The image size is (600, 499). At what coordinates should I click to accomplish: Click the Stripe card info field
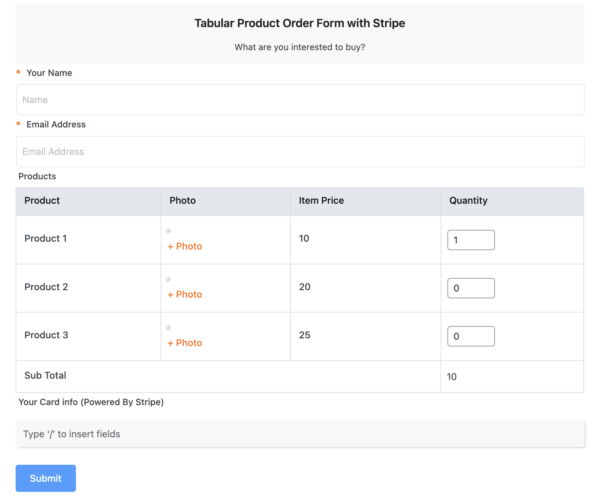300,434
